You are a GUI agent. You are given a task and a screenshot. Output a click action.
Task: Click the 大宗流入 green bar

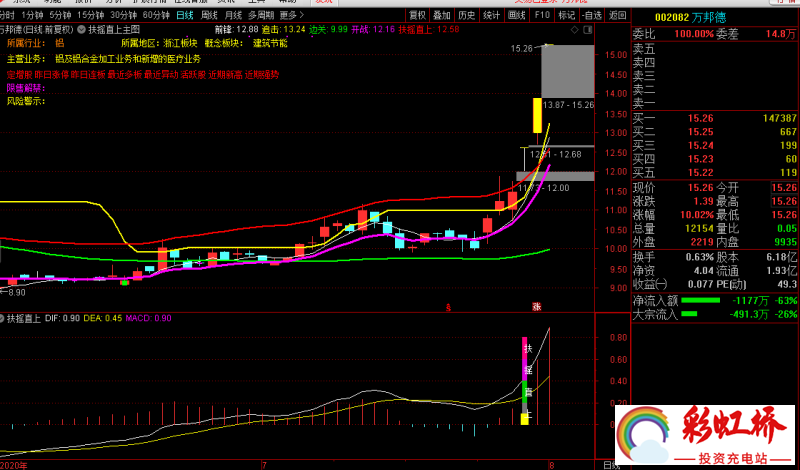[689, 314]
